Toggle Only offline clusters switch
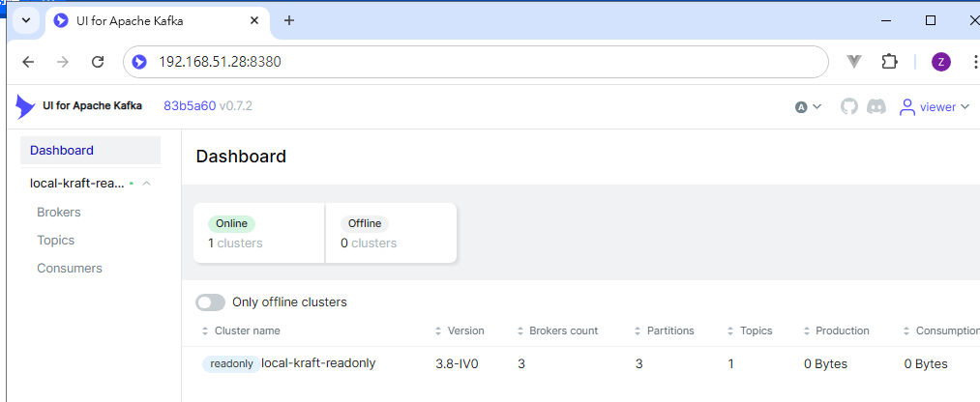 [210, 302]
